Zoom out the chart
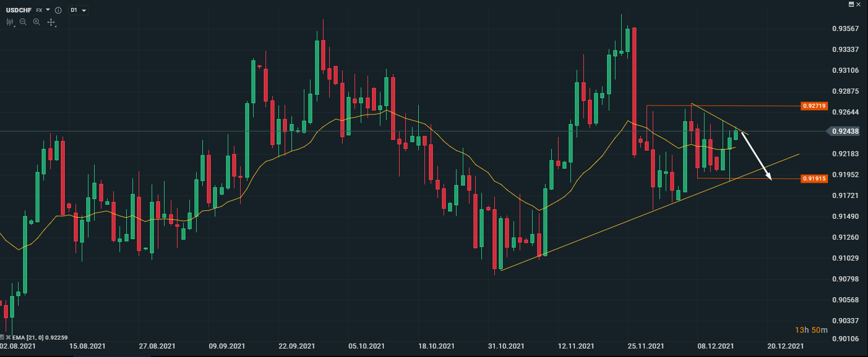The image size is (868, 357). [x=23, y=22]
